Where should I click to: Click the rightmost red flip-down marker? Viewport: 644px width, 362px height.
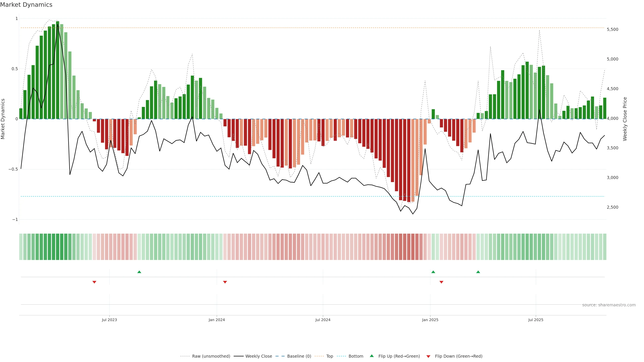pos(441,282)
